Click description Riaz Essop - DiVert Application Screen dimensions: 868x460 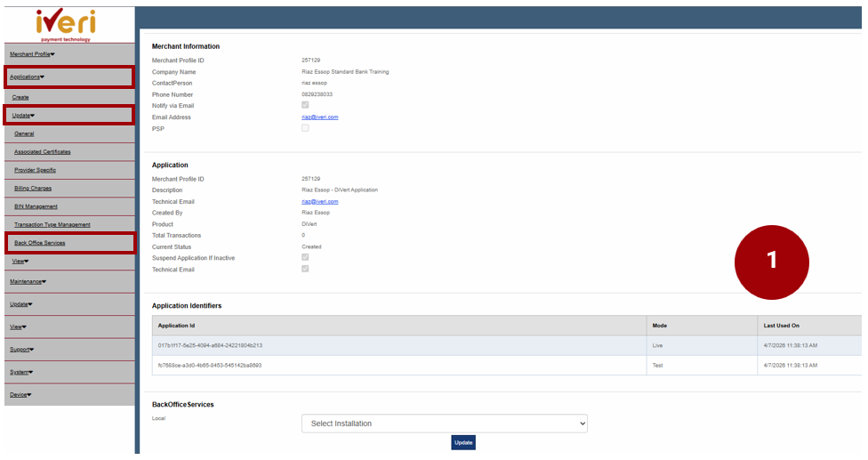pos(340,190)
